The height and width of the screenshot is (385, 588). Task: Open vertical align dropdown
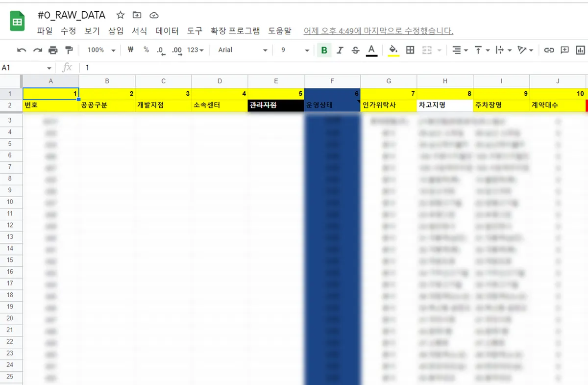point(482,50)
